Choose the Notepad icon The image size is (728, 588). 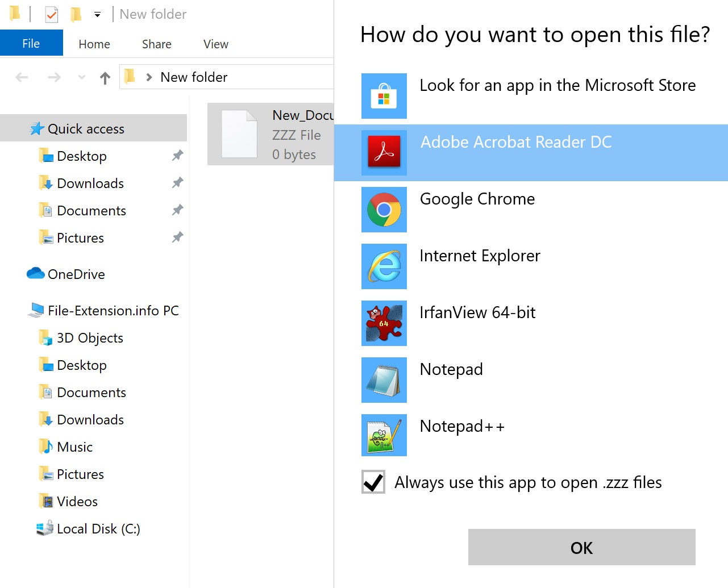[384, 380]
